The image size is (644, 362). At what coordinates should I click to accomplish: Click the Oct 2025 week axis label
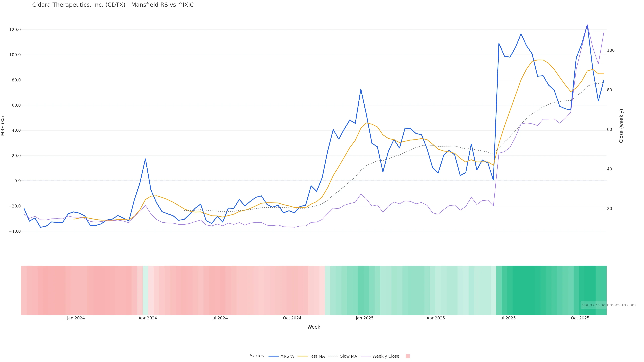click(580, 318)
